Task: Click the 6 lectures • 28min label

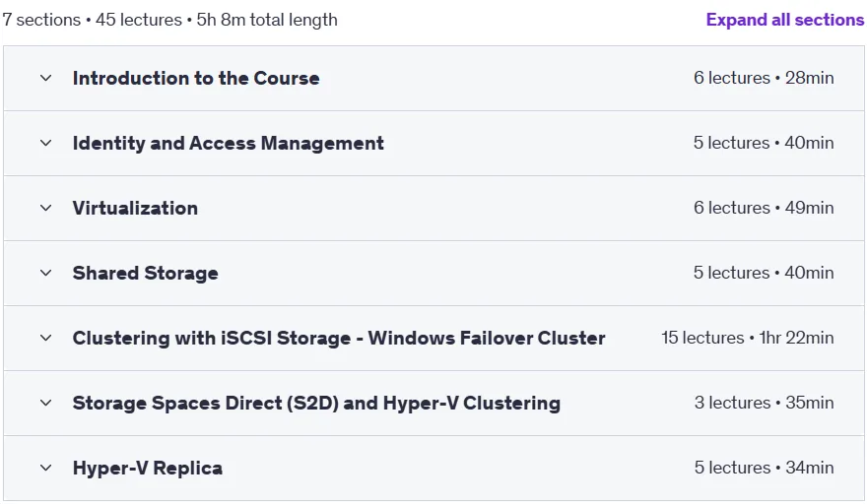Action: (x=764, y=78)
